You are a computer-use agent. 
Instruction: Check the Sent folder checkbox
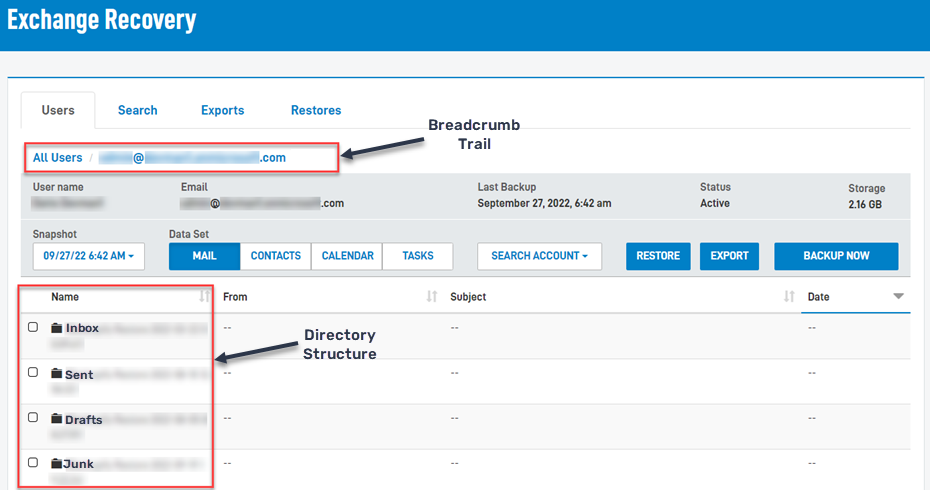point(33,372)
